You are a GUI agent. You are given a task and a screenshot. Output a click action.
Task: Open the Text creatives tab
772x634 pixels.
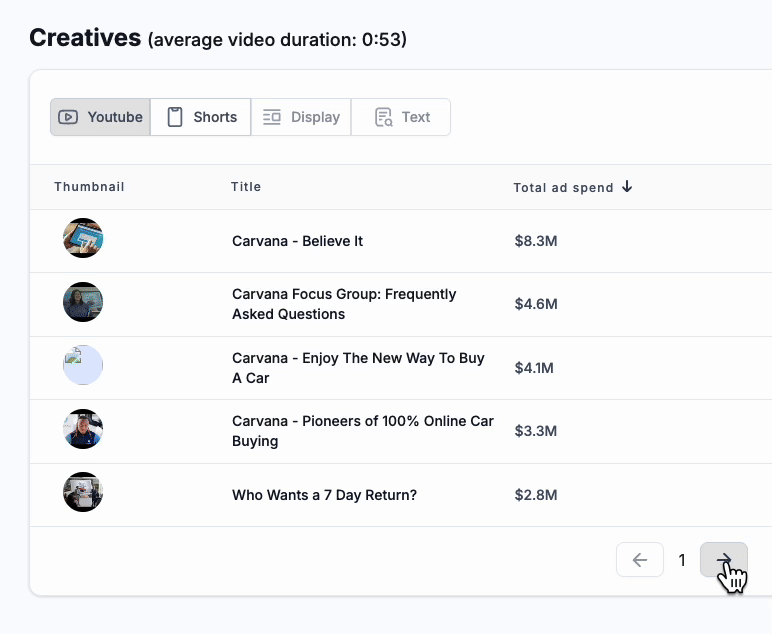pos(401,117)
